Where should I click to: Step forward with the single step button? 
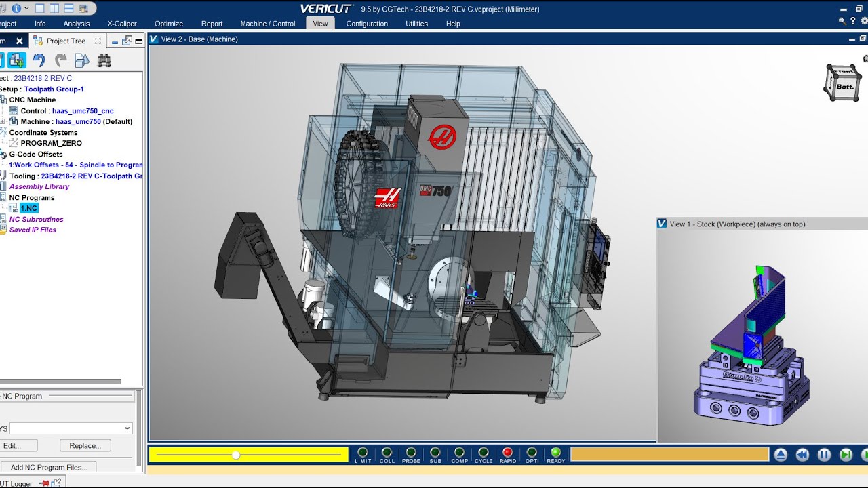click(846, 455)
